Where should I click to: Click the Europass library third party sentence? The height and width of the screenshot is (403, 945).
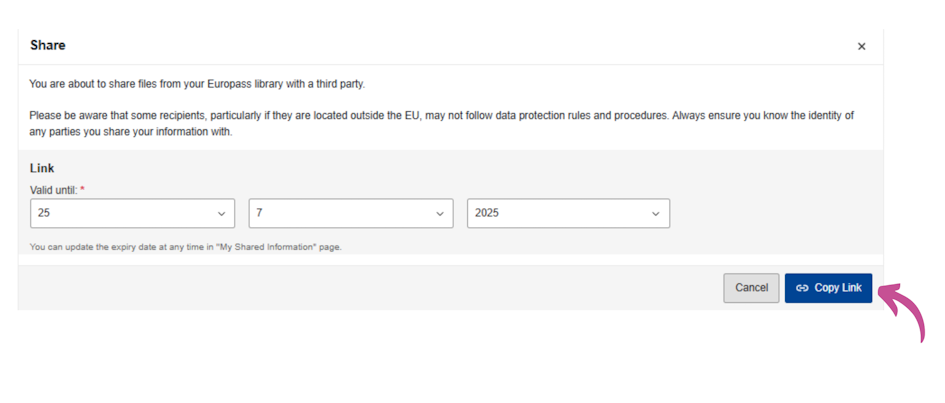click(x=197, y=84)
